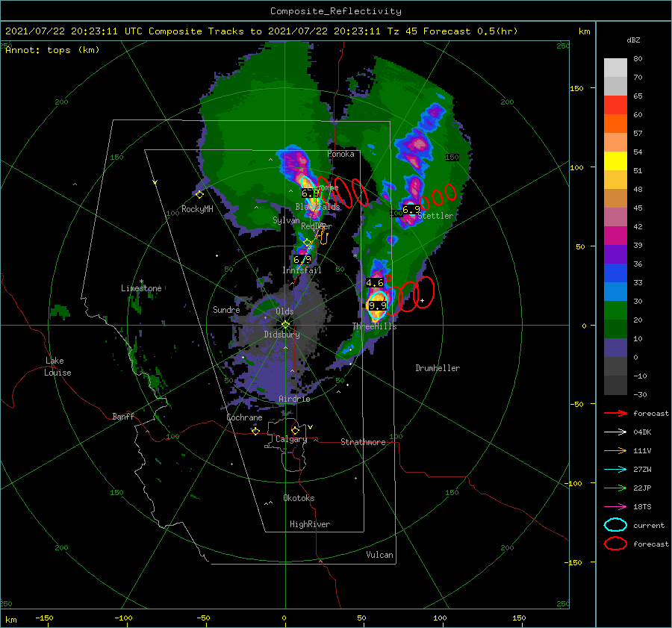Image resolution: width=672 pixels, height=628 pixels.
Task: Click the 6.9 storm label above Innisfail
Action: (302, 259)
